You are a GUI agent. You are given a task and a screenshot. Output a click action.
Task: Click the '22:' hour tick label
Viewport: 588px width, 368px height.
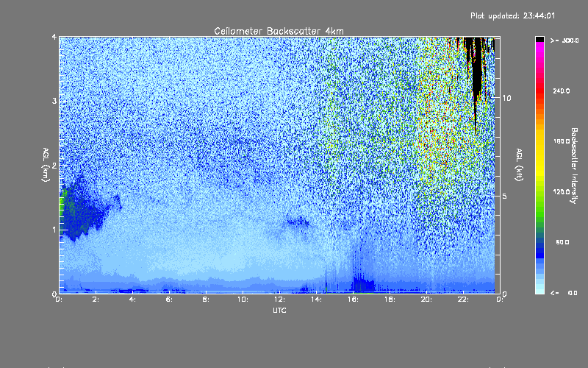463,300
